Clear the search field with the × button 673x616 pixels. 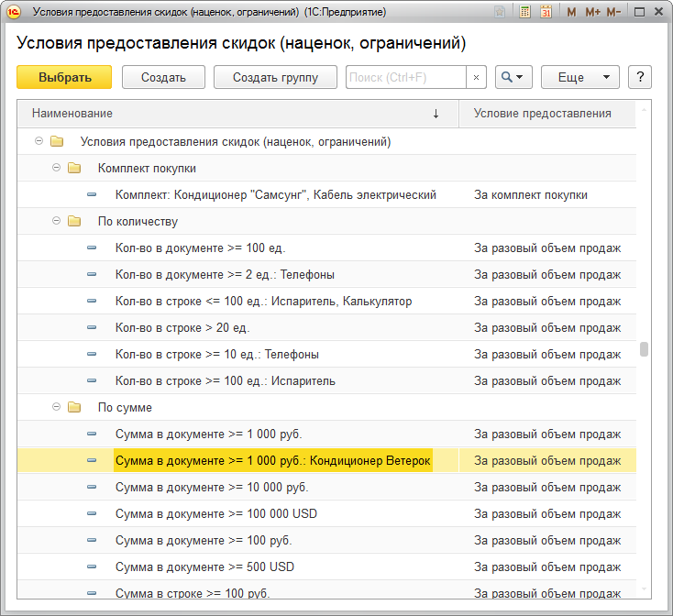click(x=476, y=78)
